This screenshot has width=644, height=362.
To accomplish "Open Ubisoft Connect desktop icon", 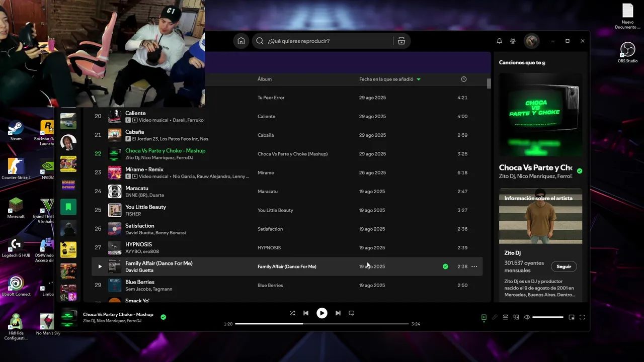I will coord(16,286).
